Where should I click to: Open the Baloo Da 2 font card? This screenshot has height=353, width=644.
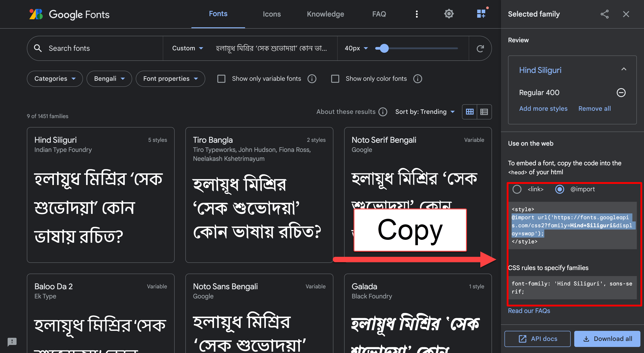pos(100,313)
